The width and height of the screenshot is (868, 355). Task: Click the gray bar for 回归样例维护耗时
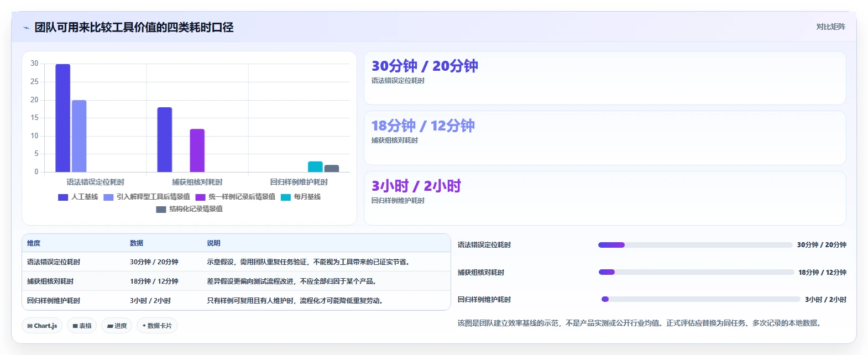332,168
